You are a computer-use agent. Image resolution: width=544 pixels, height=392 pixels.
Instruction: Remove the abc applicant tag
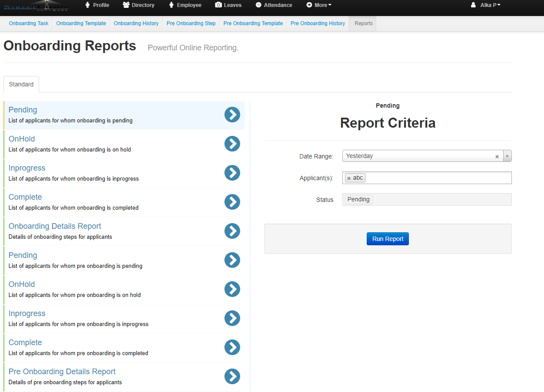[x=349, y=178]
